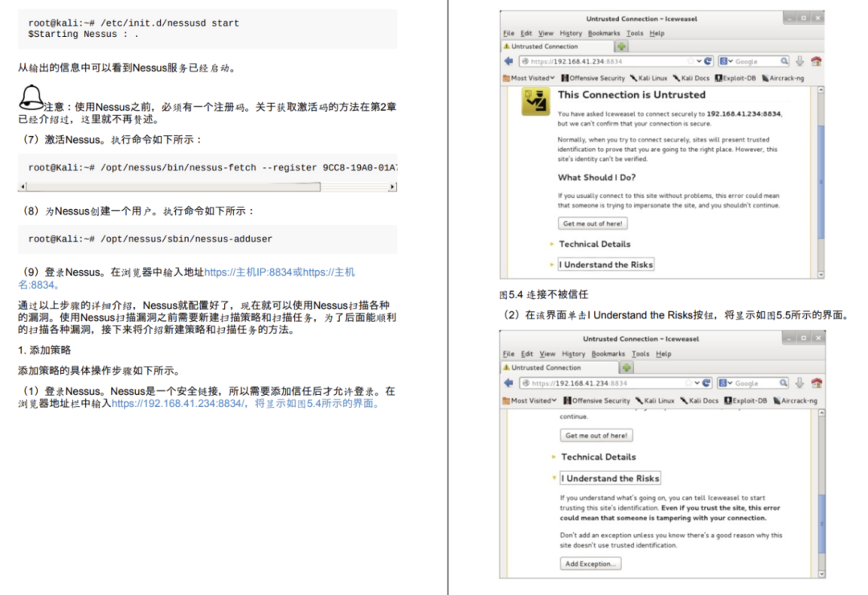Select Untrusted Connection tab in lower window
The image size is (868, 595).
click(560, 367)
